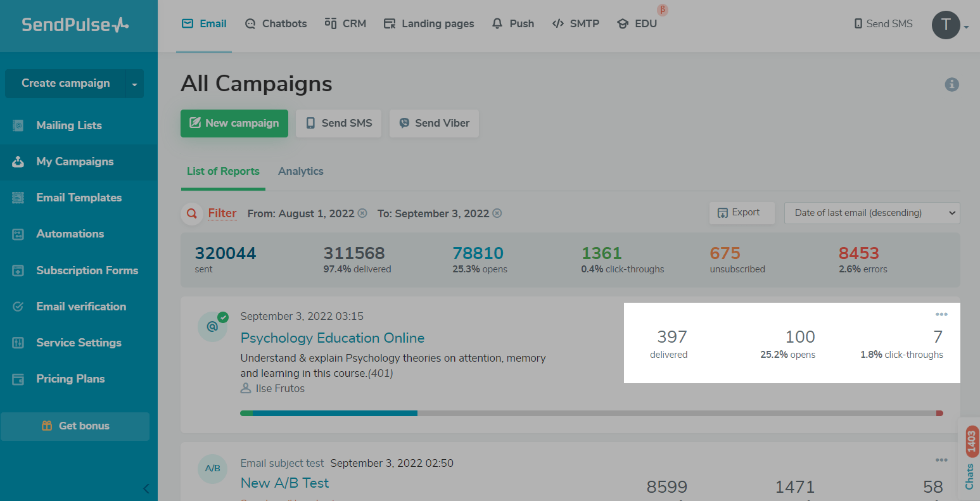This screenshot has height=501, width=980.
Task: Click the SendPulse logo
Action: (75, 25)
